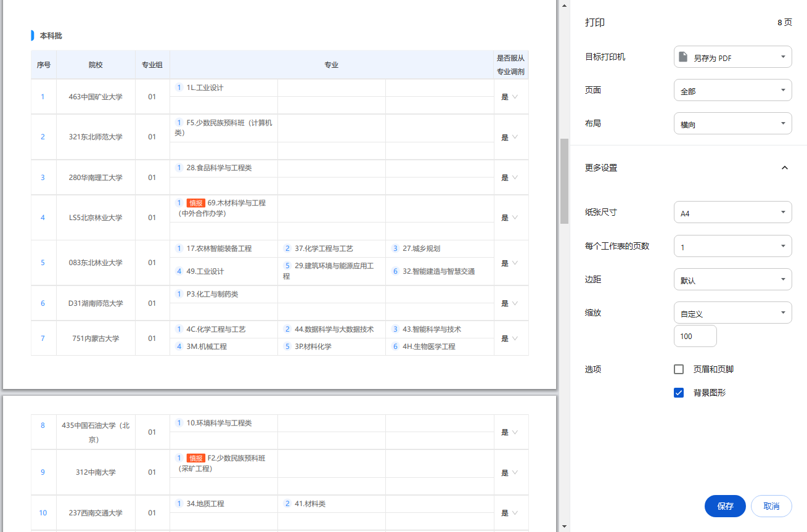The height and width of the screenshot is (532, 807).
Task: Open the 纸张尺寸 A4 dropdown
Action: coord(732,213)
